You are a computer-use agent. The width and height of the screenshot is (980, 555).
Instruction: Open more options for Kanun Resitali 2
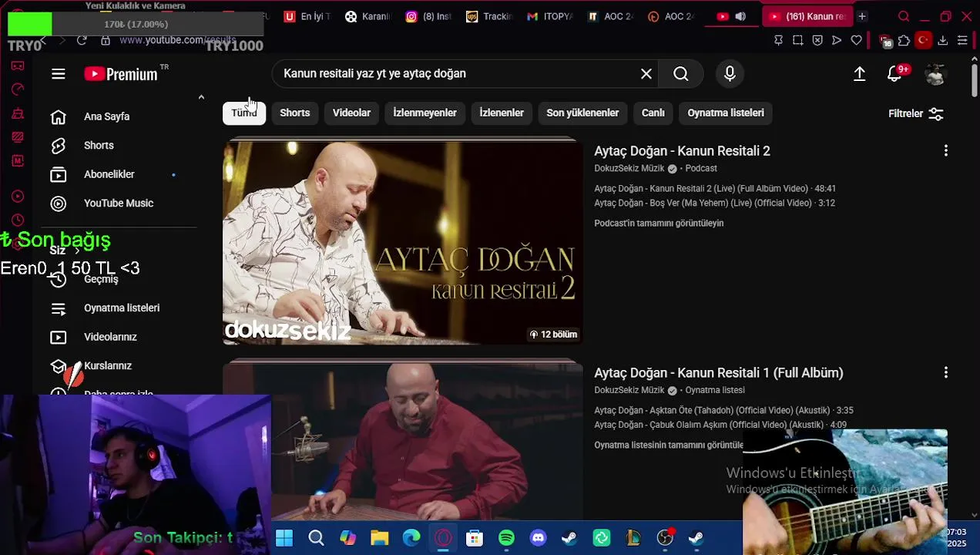pos(946,151)
